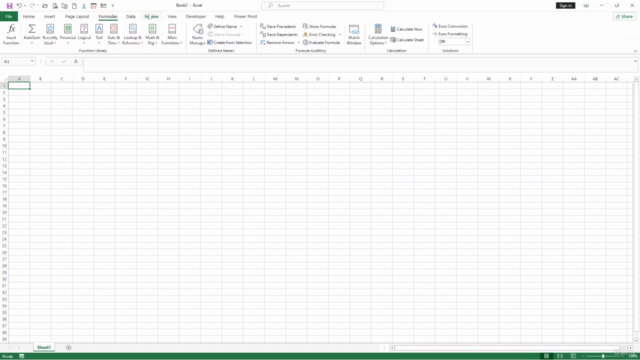Image resolution: width=640 pixels, height=360 pixels.
Task: Switch to Page Layout view in status bar
Action: coord(560,356)
